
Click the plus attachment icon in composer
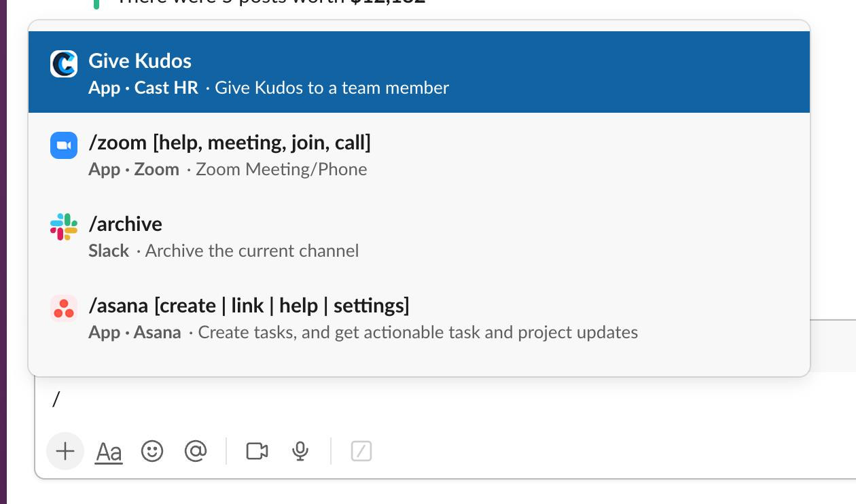tap(65, 450)
